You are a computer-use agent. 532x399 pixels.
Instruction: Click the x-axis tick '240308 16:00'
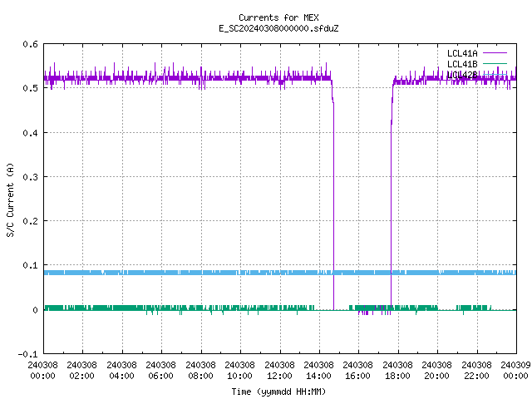point(357,370)
